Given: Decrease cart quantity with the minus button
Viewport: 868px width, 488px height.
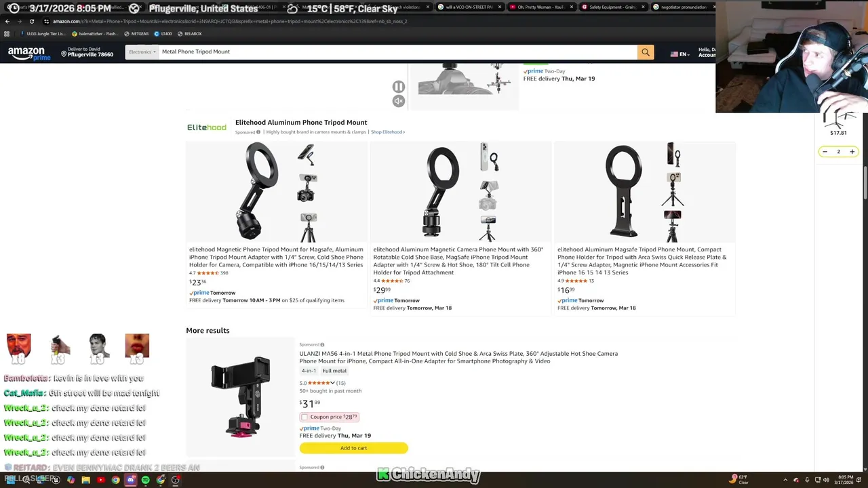Looking at the screenshot, I should point(825,152).
